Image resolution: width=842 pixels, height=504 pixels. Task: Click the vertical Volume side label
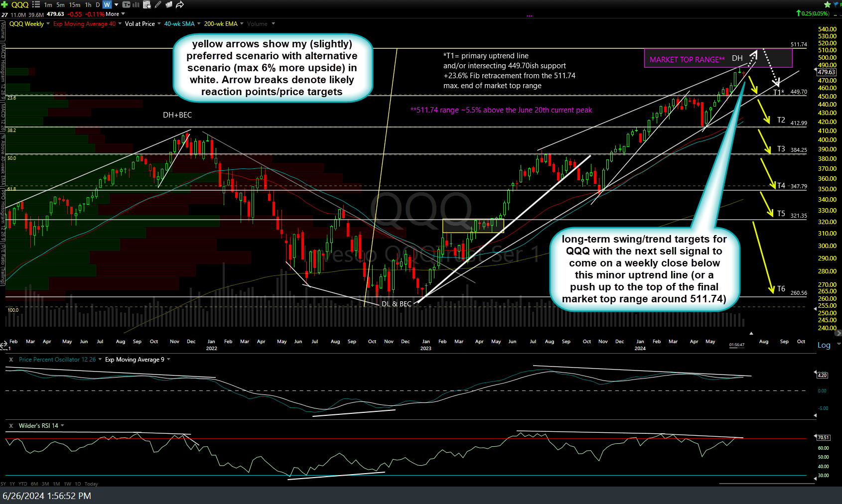coord(2,30)
